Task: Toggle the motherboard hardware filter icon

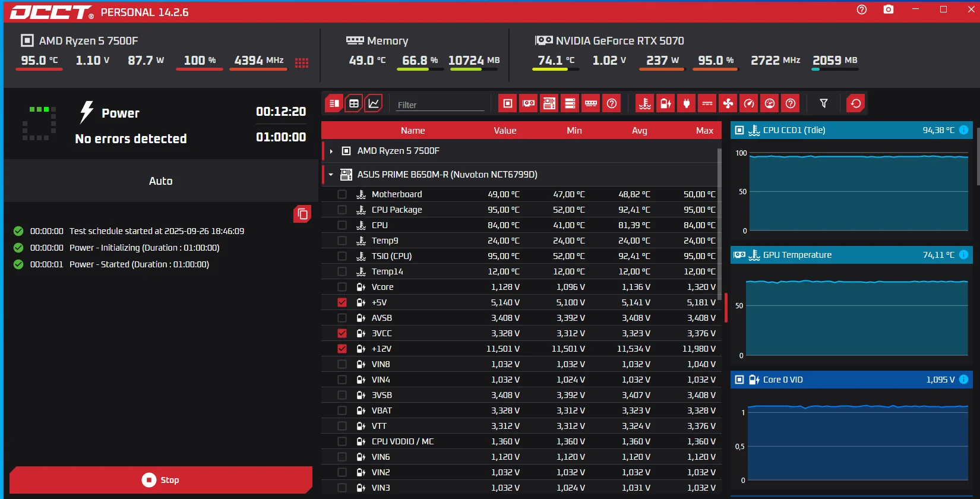Action: 549,103
